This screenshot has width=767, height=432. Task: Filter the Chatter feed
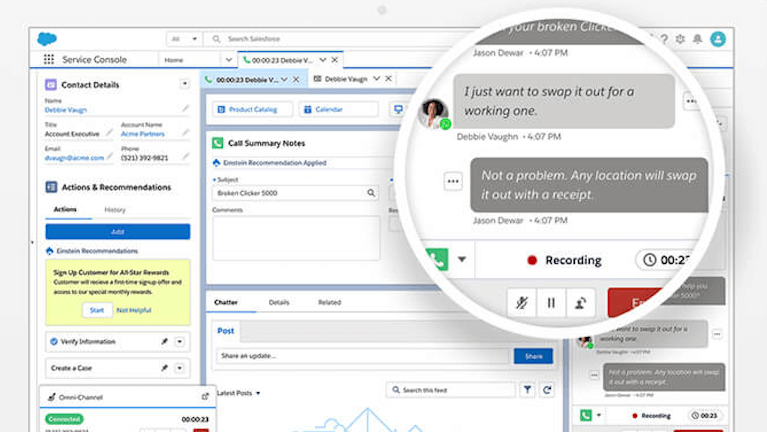tap(527, 390)
